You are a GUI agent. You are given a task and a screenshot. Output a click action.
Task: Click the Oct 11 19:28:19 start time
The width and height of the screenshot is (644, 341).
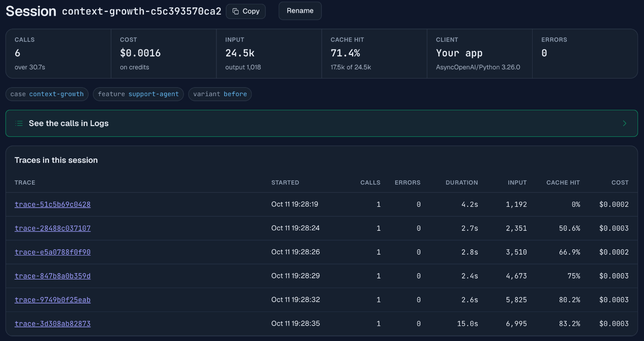coord(295,204)
